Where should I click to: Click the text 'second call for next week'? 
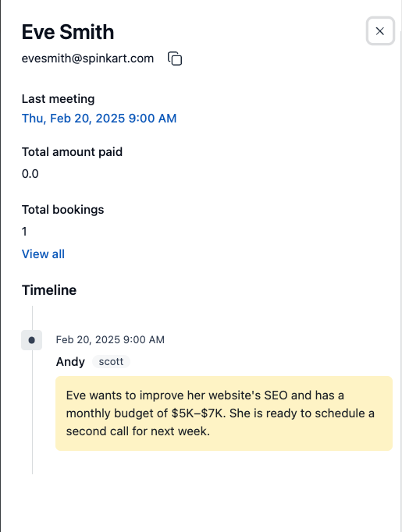coord(137,431)
